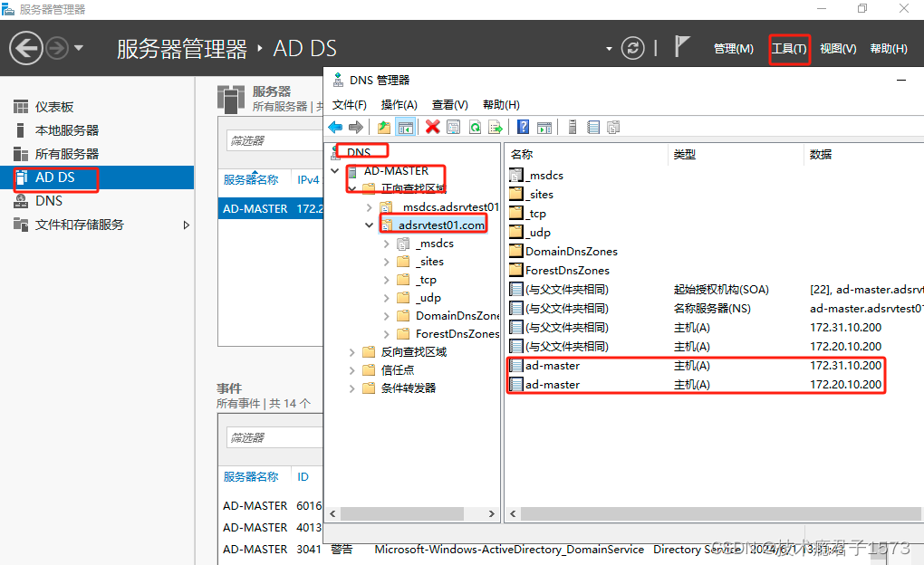The image size is (924, 565).
Task: Expand the 文件和存储服务 submenu arrow
Action: 187,225
